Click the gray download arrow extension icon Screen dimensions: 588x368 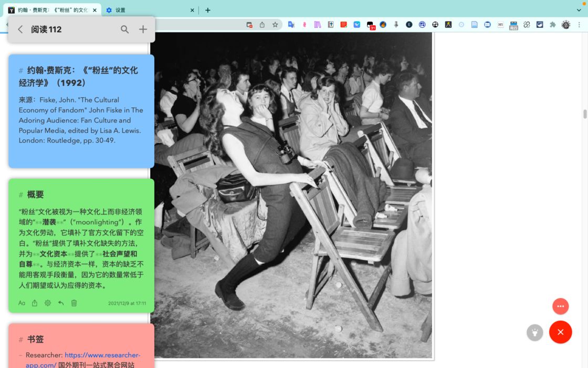click(x=396, y=25)
